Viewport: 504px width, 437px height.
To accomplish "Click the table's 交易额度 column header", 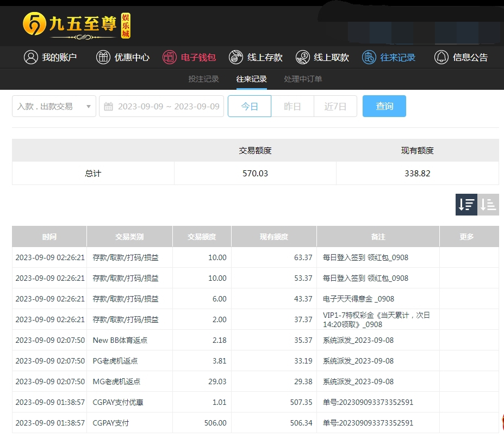I will tap(202, 237).
